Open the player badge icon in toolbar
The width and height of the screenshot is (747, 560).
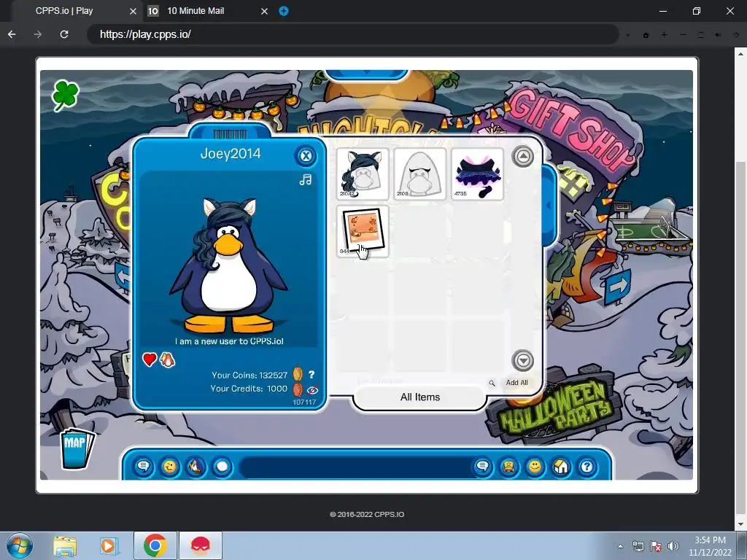tap(508, 467)
